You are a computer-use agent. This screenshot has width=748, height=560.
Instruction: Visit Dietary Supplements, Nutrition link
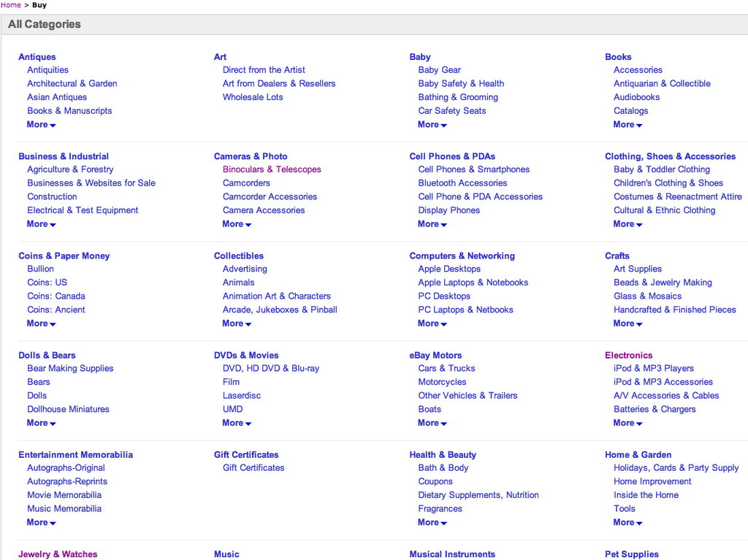point(478,495)
